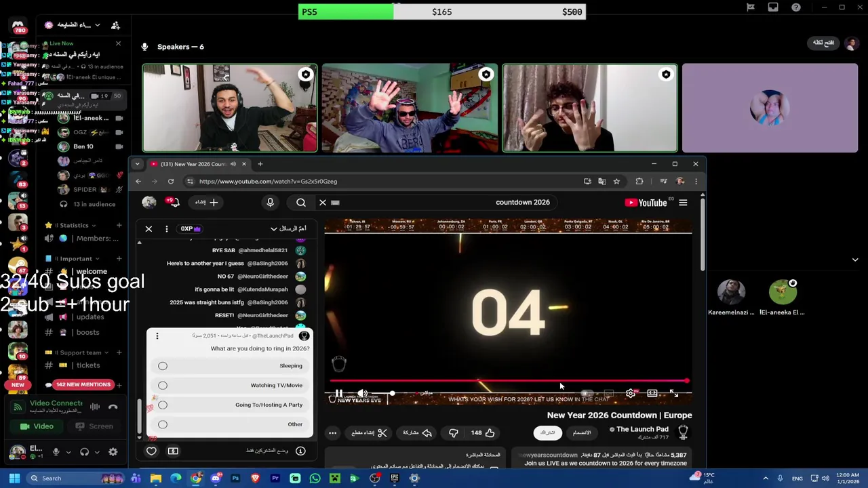Click the Clip scissors button

[x=370, y=432]
